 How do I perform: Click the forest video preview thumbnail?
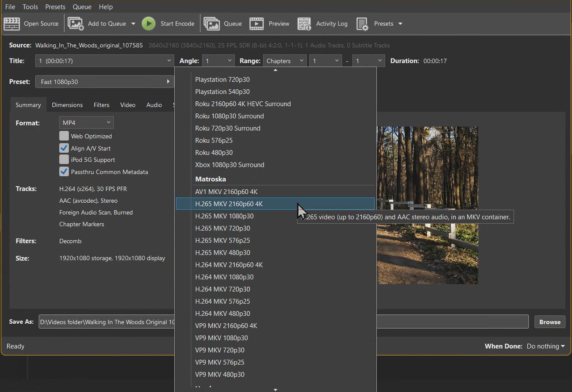tap(427, 205)
